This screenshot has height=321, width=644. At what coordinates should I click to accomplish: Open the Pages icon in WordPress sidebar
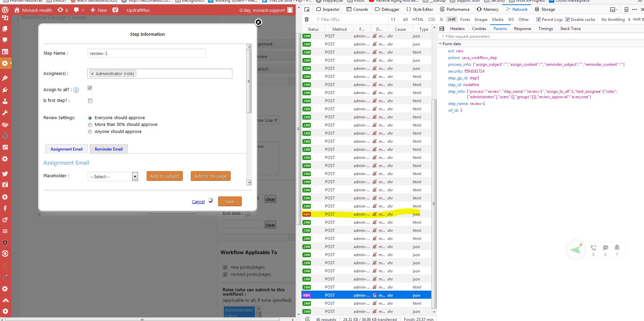(5, 29)
